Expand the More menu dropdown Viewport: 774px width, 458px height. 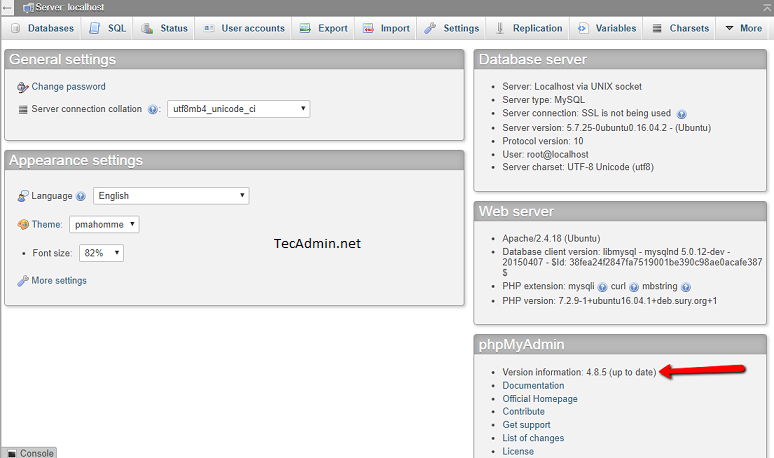tap(743, 28)
